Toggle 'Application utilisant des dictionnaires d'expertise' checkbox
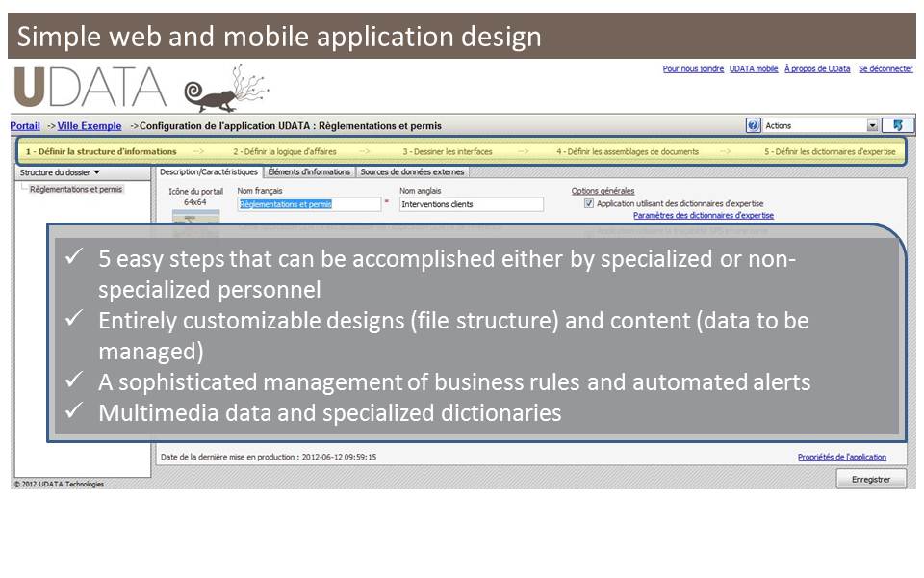This screenshot has height=578, width=924. coord(589,203)
